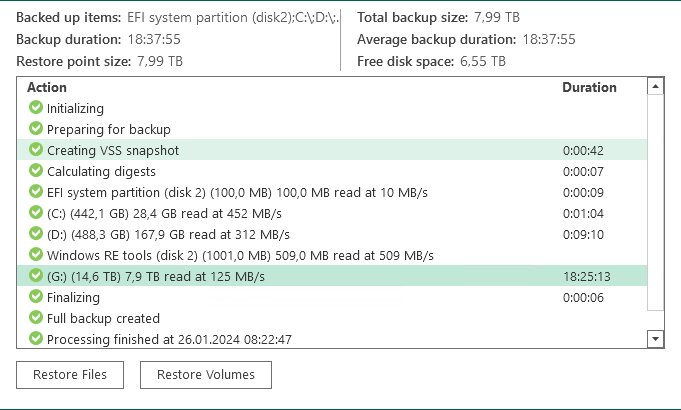Click the success icon next to Preparing for backup
This screenshot has width=681, height=410.
pyautogui.click(x=36, y=129)
